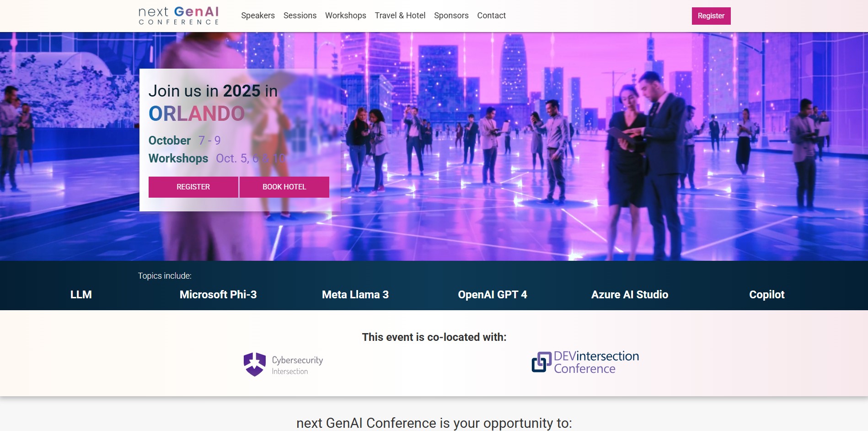This screenshot has height=431, width=868.
Task: Click the Meta Llama 3 topic
Action: 355,295
